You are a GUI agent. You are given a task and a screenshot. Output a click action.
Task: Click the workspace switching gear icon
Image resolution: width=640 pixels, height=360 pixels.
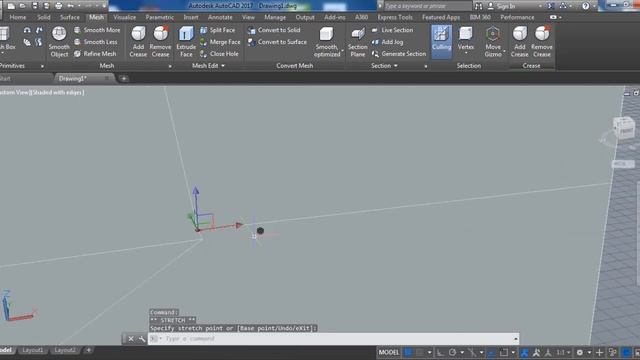coord(579,352)
